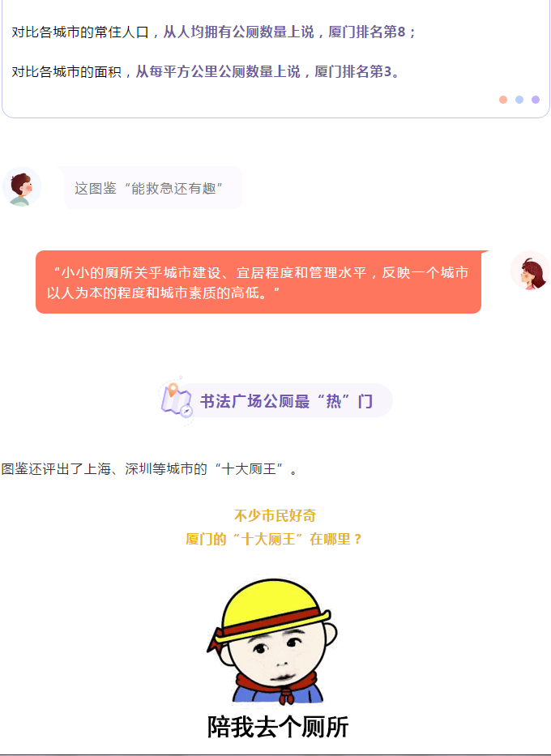
Task: Click the yellow question about 厦门的十大厕王
Action: point(274,539)
